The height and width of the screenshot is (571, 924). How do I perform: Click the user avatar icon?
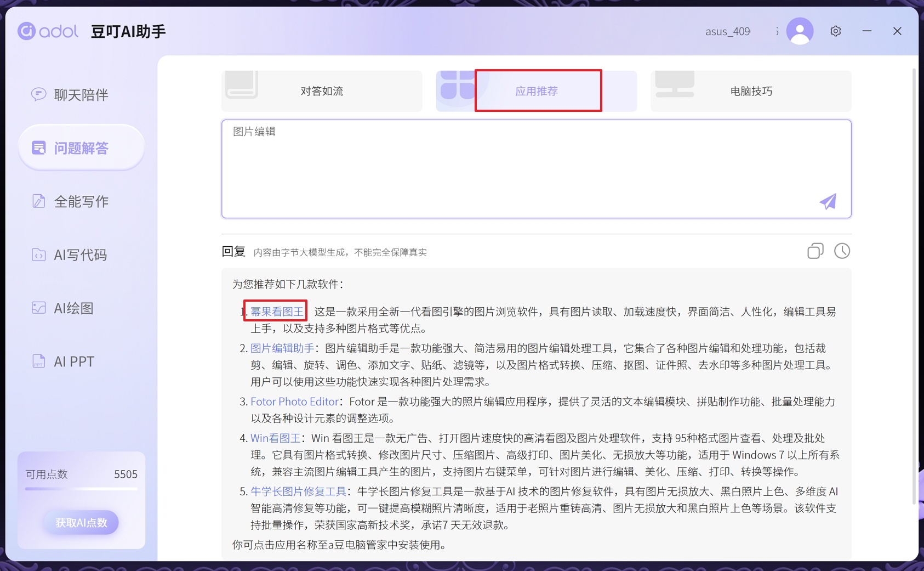pos(800,31)
